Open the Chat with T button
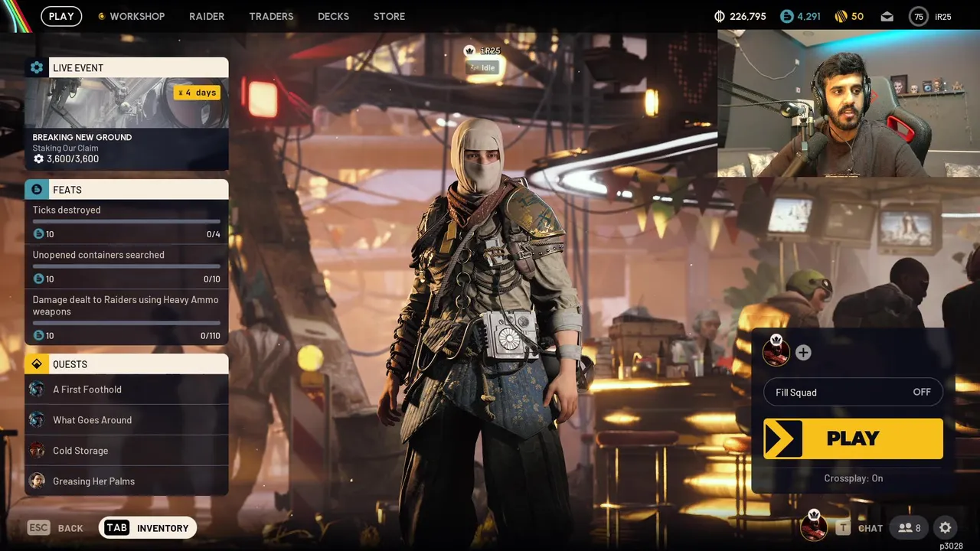This screenshot has height=551, width=980. click(x=859, y=528)
